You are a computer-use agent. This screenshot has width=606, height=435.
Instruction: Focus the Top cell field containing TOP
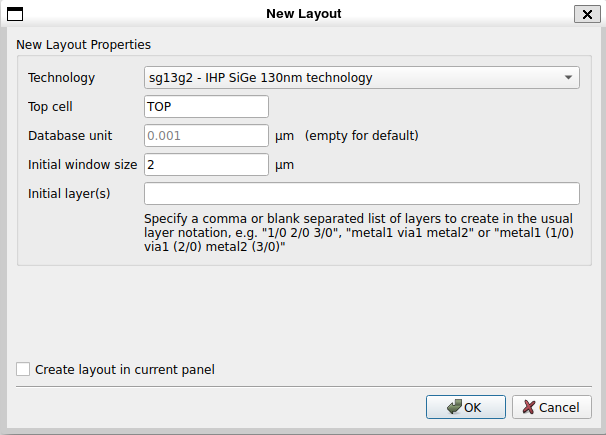pyautogui.click(x=206, y=106)
